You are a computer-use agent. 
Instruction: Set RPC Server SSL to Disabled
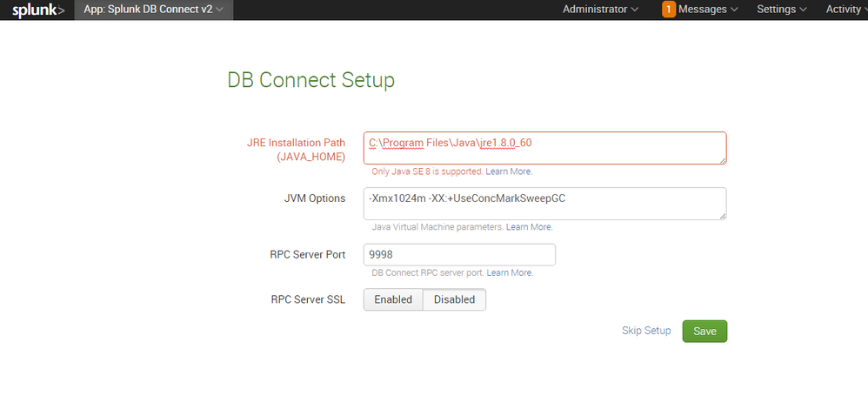click(x=454, y=299)
